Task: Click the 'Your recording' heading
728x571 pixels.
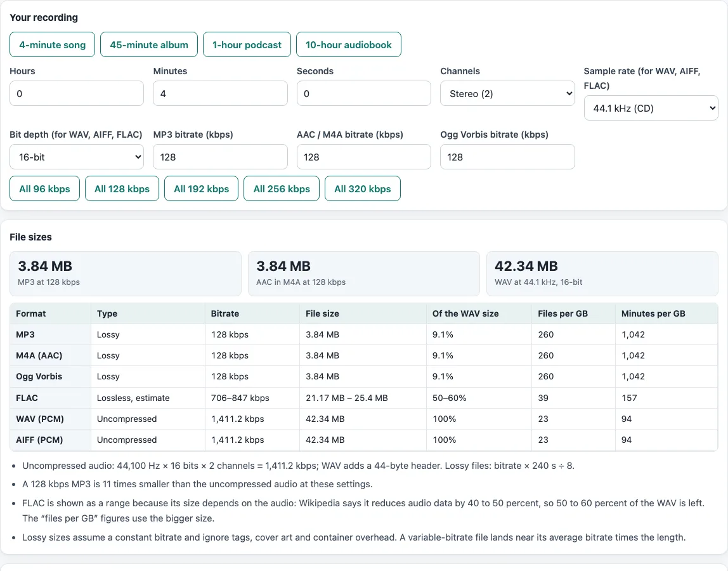Action: click(44, 17)
